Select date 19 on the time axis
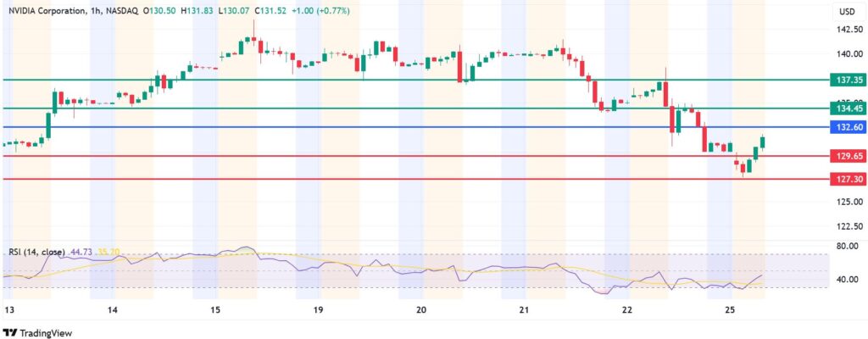Viewport: 868px width, 339px height. (x=318, y=311)
